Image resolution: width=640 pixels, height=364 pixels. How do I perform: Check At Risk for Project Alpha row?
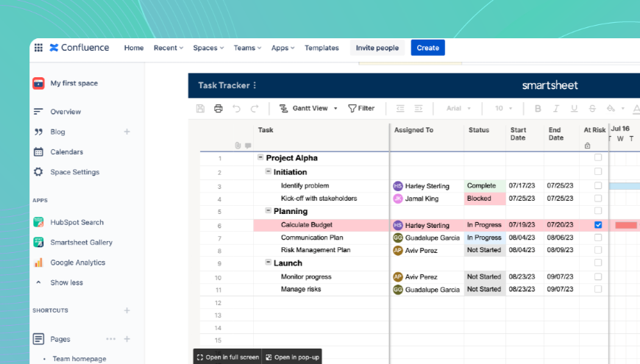click(x=598, y=157)
